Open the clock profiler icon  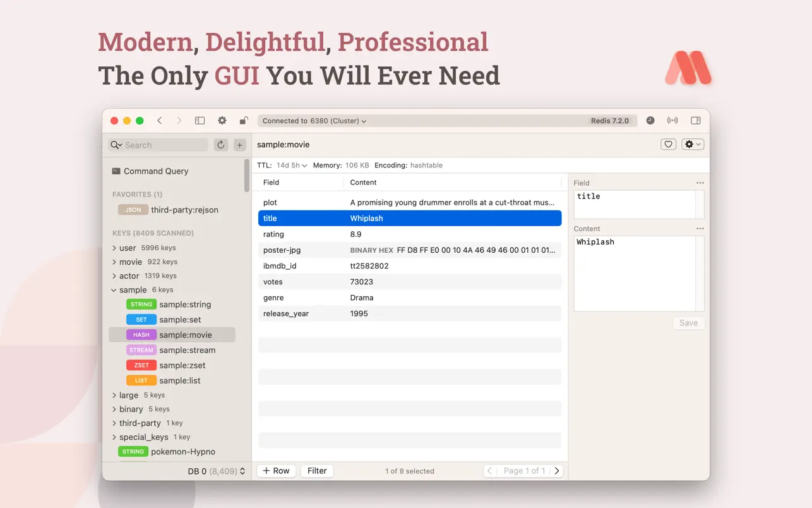click(x=650, y=121)
